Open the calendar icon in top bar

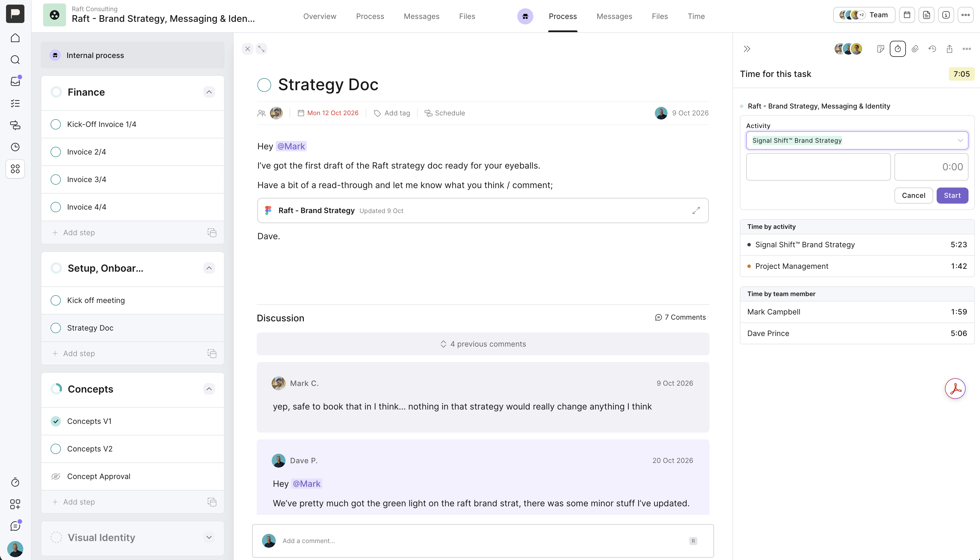[x=907, y=15]
